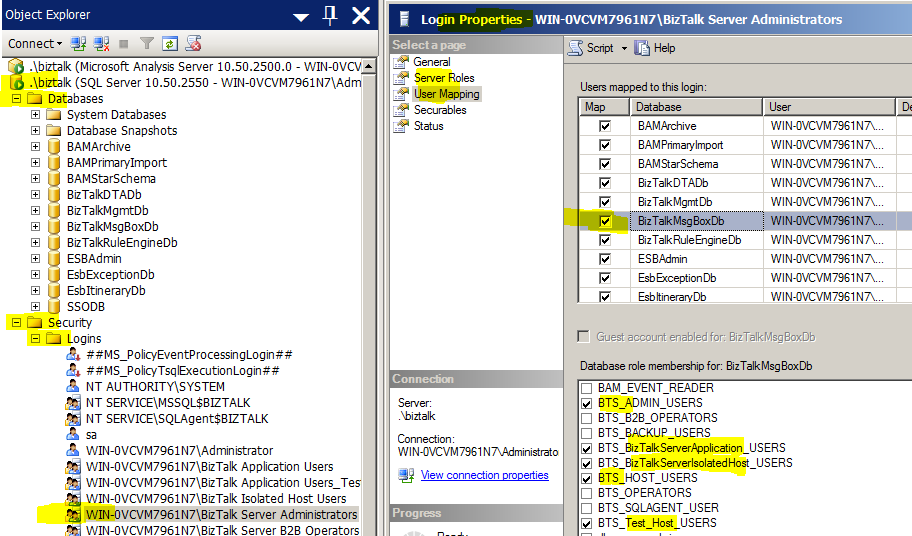
Task: Uncheck the BTS_ADMIN_USERS role
Action: point(586,403)
